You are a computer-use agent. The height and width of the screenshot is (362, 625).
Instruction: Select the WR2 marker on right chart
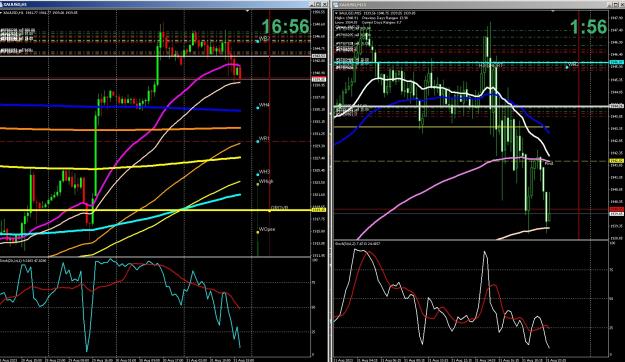coord(572,65)
